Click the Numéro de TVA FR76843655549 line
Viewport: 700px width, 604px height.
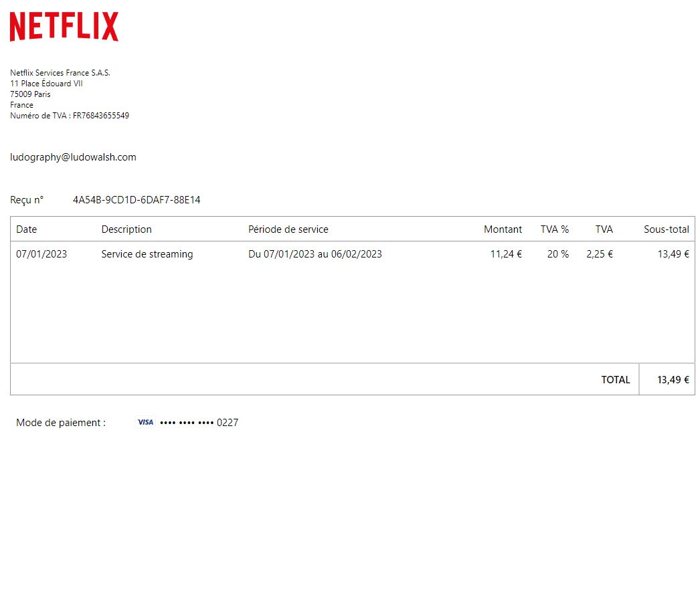70,116
